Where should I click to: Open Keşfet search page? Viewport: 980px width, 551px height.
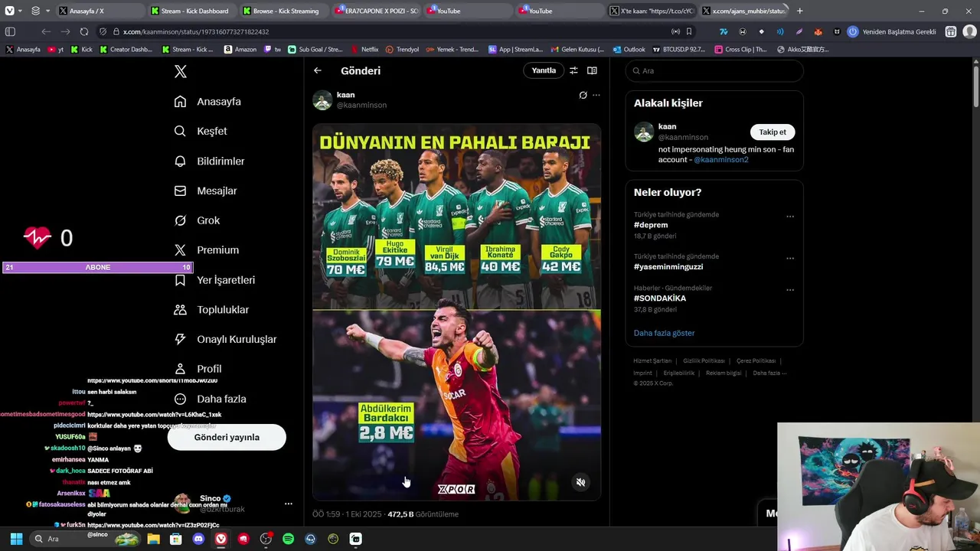[201, 131]
